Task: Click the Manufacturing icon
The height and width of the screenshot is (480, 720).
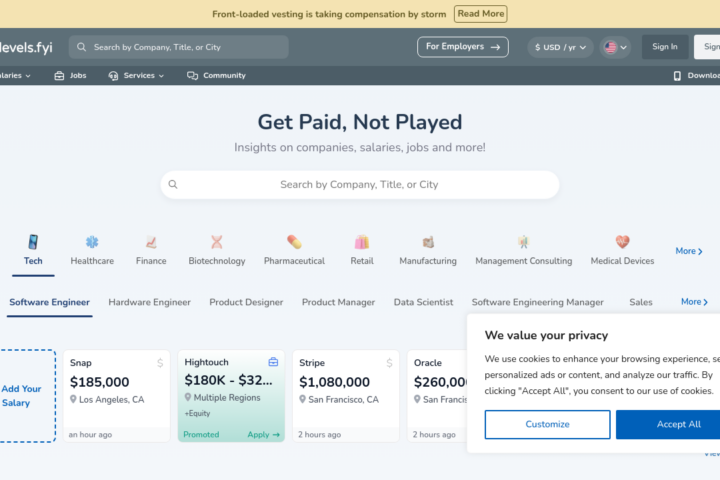Action: click(428, 242)
